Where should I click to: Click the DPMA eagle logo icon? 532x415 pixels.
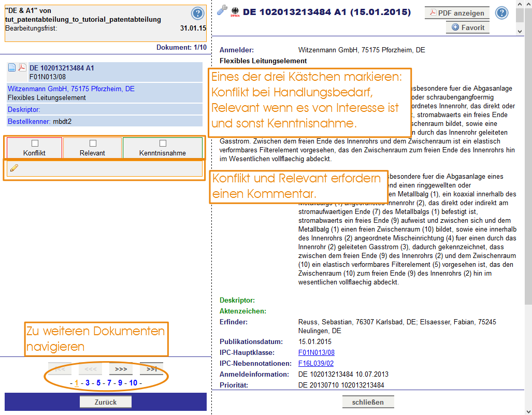point(235,12)
